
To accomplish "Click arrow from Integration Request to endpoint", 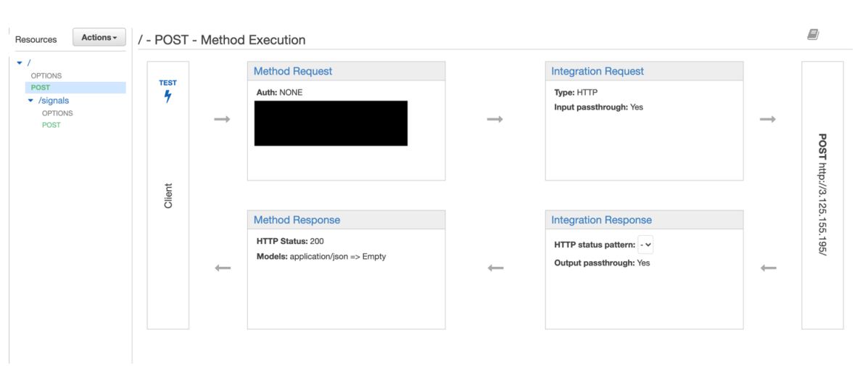I will pyautogui.click(x=768, y=119).
